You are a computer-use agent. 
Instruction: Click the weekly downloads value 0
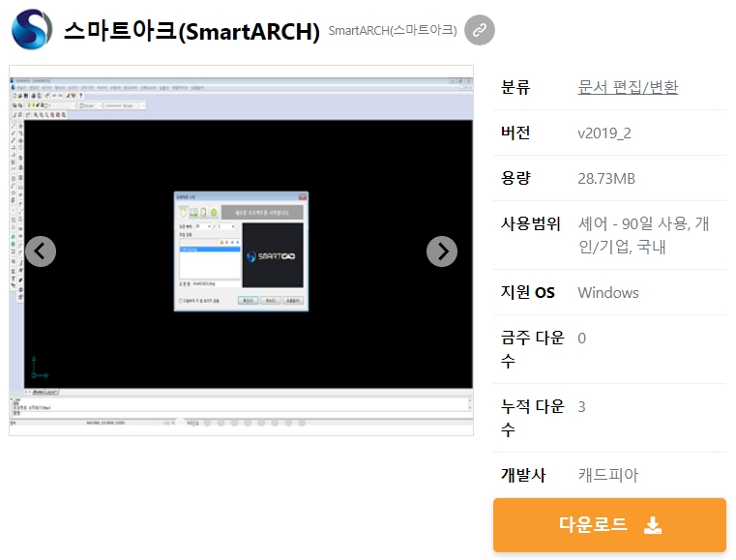coord(581,339)
